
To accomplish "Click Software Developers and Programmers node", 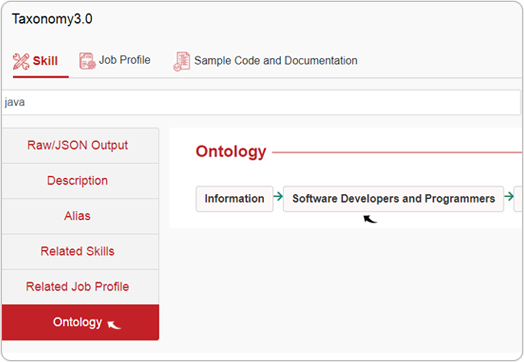I will (393, 199).
